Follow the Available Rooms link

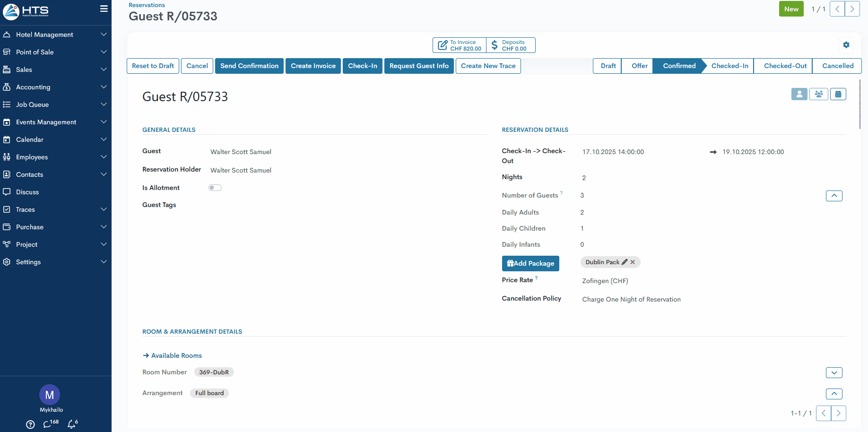point(176,355)
